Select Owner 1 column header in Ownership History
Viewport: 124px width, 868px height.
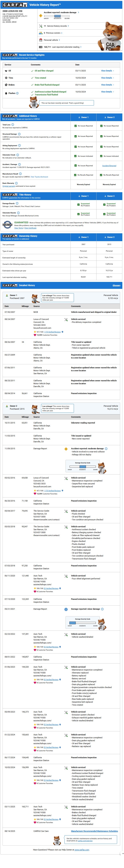click(x=83, y=237)
